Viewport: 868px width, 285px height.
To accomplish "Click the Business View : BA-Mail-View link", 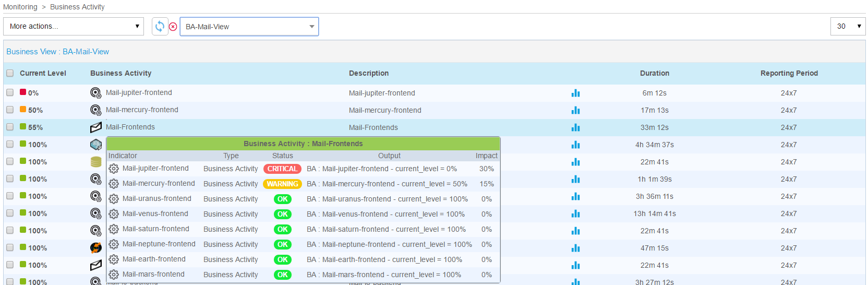I will coord(57,52).
